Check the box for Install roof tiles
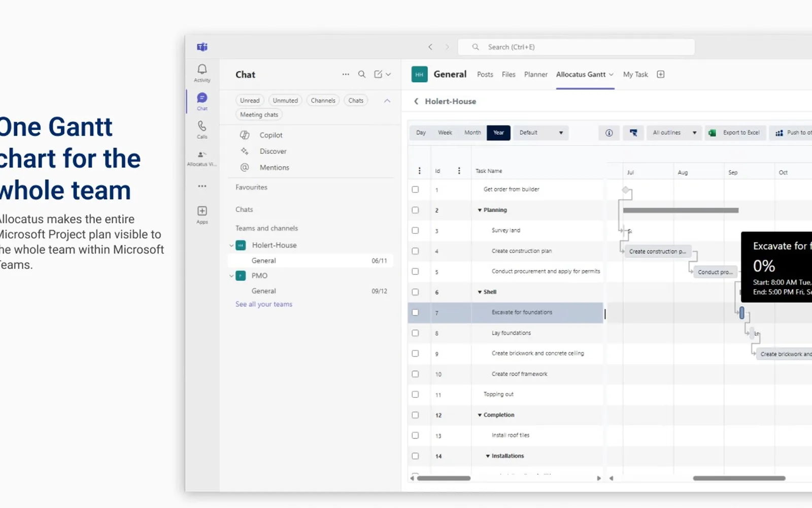 (x=415, y=435)
